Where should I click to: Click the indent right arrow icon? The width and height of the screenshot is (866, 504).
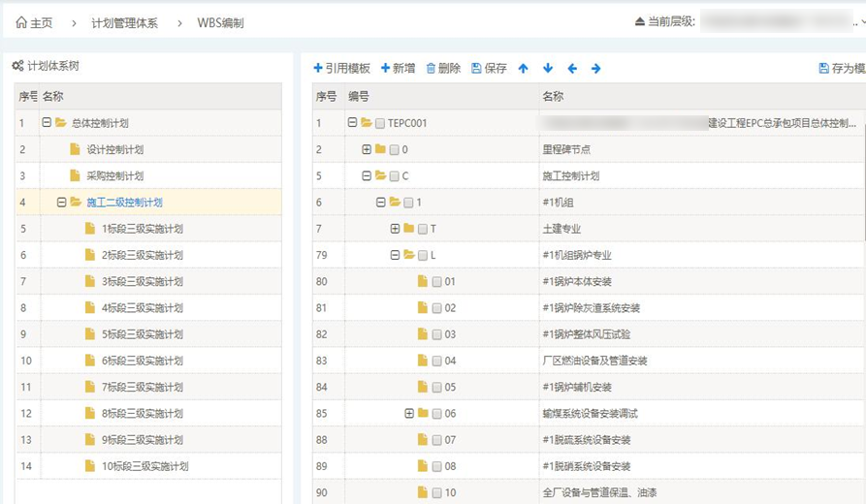pyautogui.click(x=596, y=69)
